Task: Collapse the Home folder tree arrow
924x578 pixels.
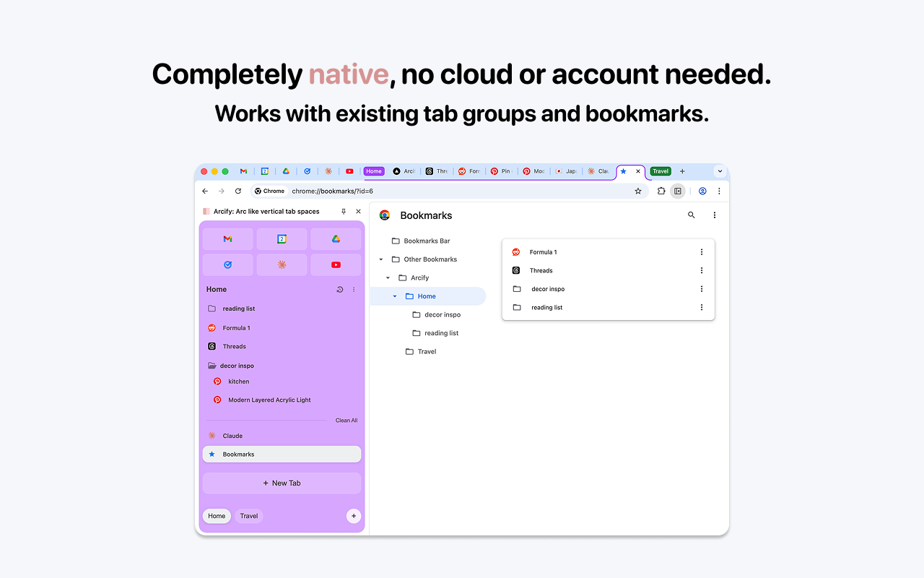Action: [395, 296]
